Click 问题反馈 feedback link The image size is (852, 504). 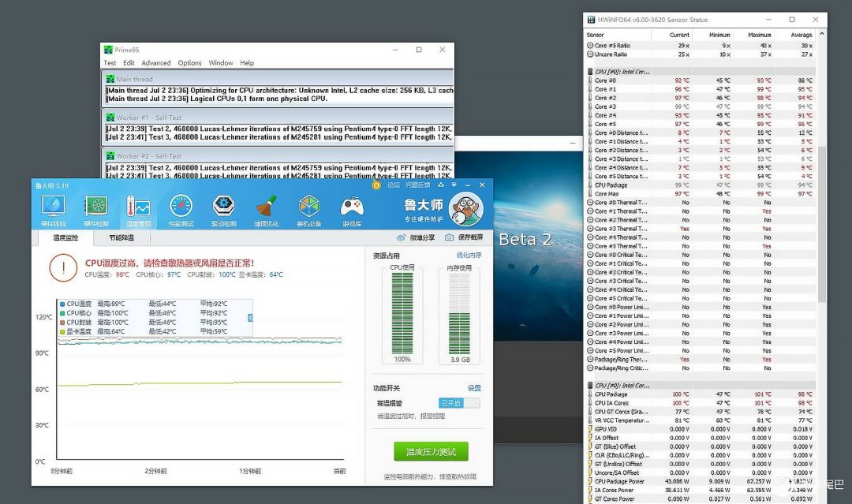tap(417, 185)
